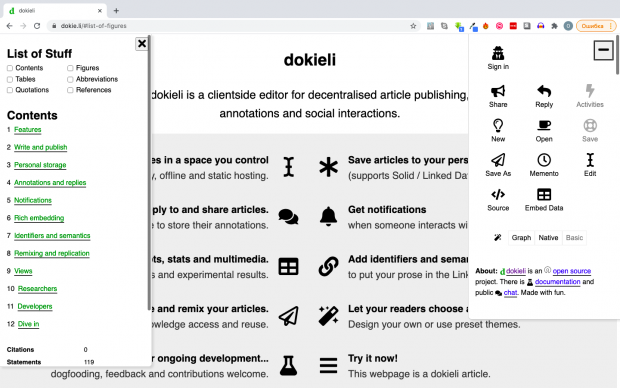Toggle the Contents checkbox

click(x=10, y=68)
